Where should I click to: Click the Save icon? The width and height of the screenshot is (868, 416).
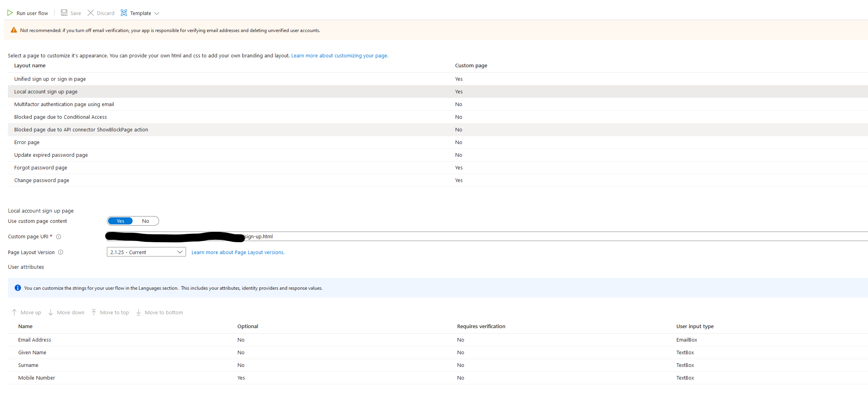pyautogui.click(x=63, y=13)
